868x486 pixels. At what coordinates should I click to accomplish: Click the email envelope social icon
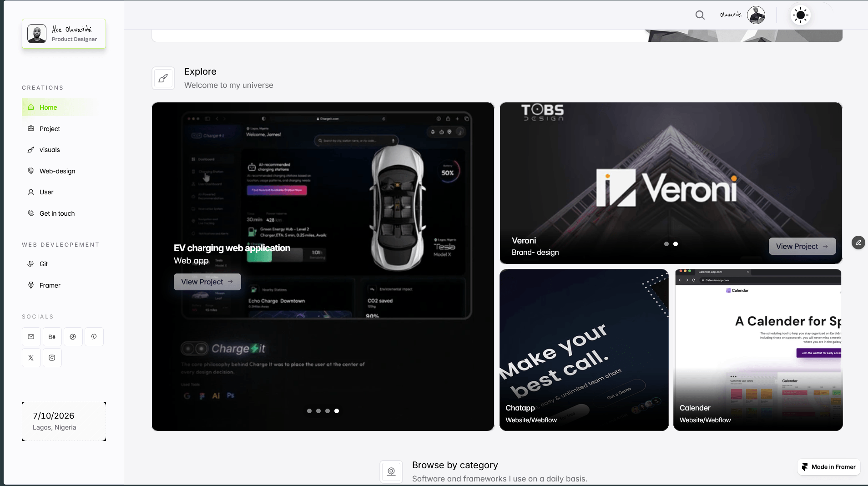click(x=31, y=337)
